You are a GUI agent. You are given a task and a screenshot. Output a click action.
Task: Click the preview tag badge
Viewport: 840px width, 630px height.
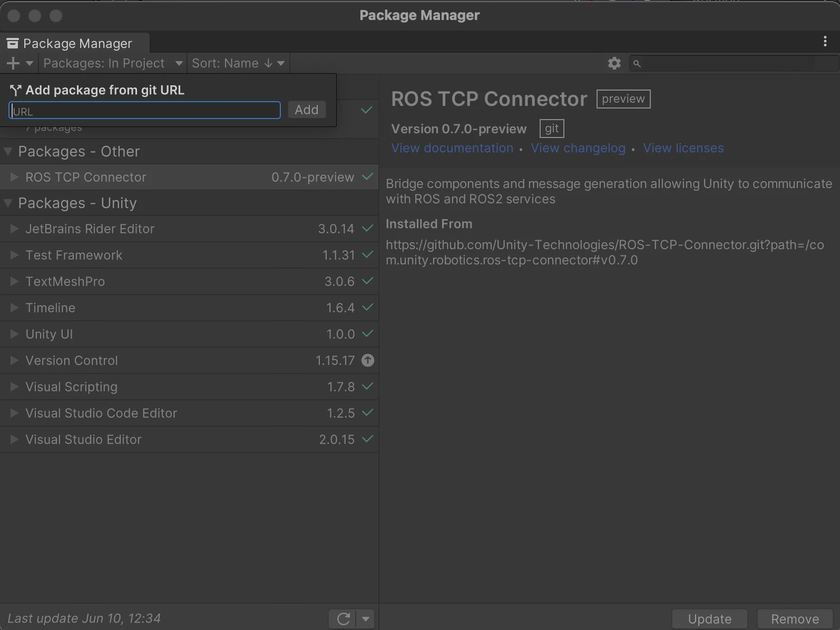pyautogui.click(x=623, y=99)
